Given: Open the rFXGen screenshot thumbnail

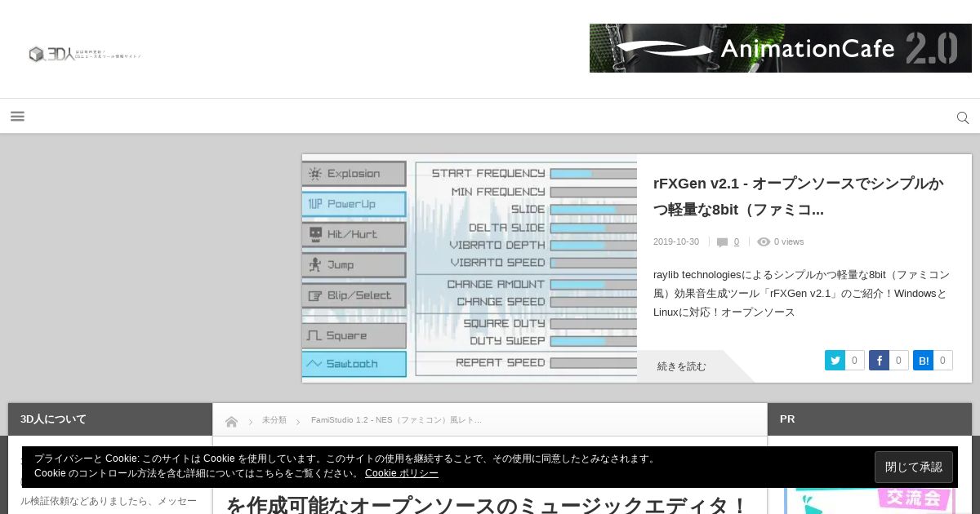Looking at the screenshot, I should (x=470, y=268).
